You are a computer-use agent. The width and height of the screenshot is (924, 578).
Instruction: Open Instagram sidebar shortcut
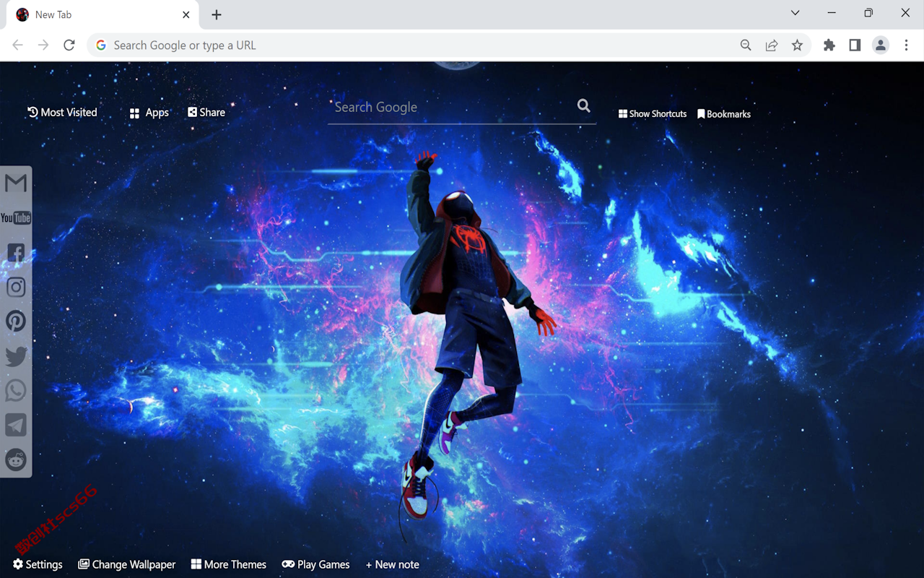coord(15,288)
